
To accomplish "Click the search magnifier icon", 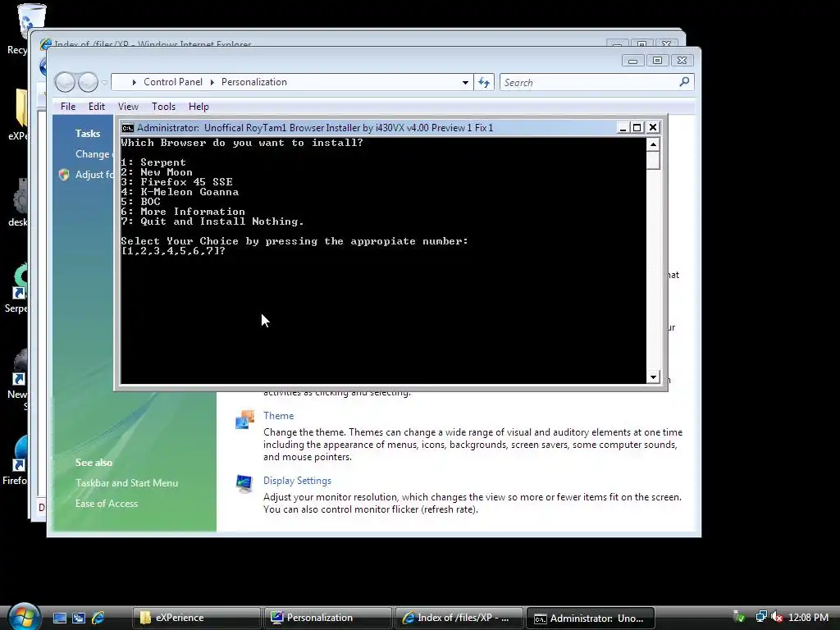I will (x=684, y=82).
